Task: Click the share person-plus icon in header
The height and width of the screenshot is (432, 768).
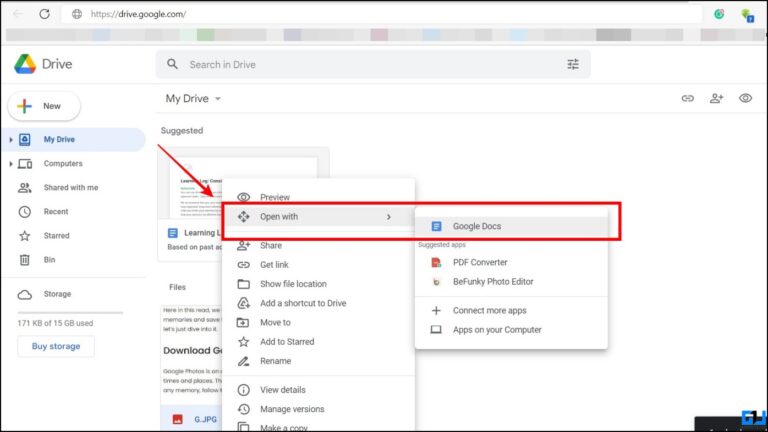Action: [x=717, y=98]
